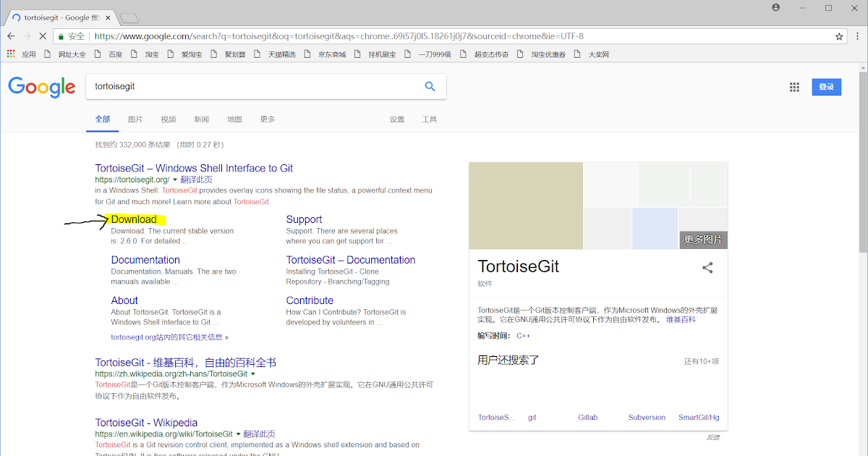Expand 还有10+项 related searches
This screenshot has width=868, height=456.
[x=702, y=361]
